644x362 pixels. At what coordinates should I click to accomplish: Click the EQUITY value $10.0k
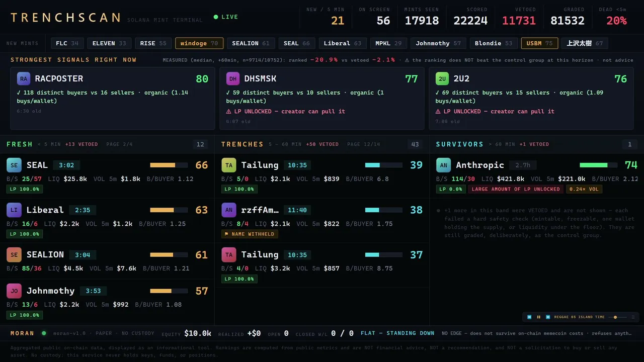(198, 333)
